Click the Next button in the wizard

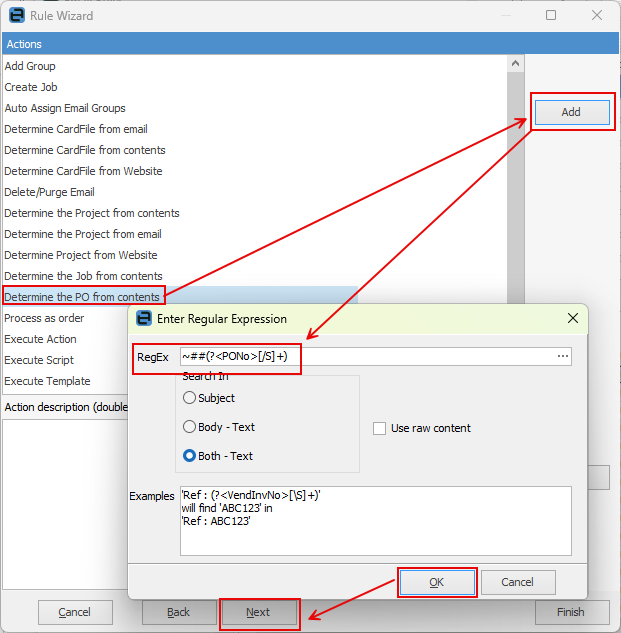click(260, 612)
